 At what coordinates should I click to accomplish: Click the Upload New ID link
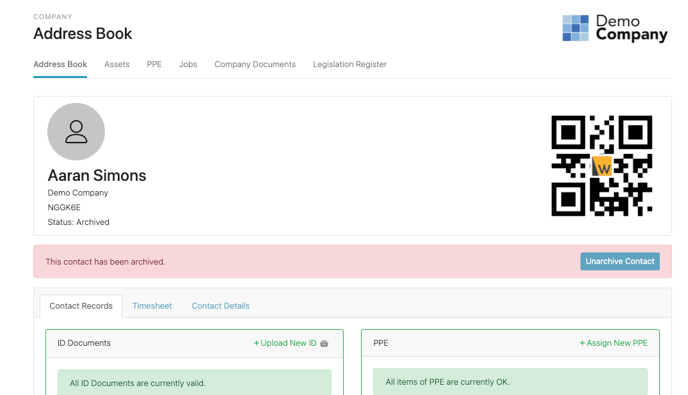click(x=285, y=343)
